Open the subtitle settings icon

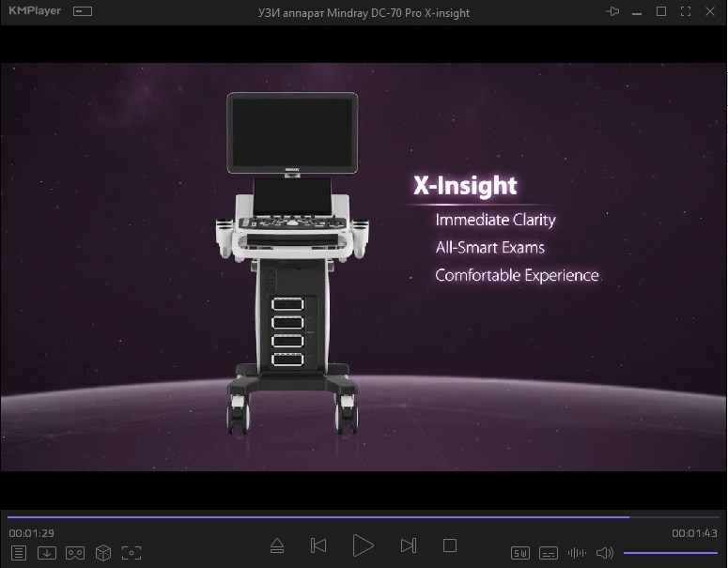pos(549,553)
